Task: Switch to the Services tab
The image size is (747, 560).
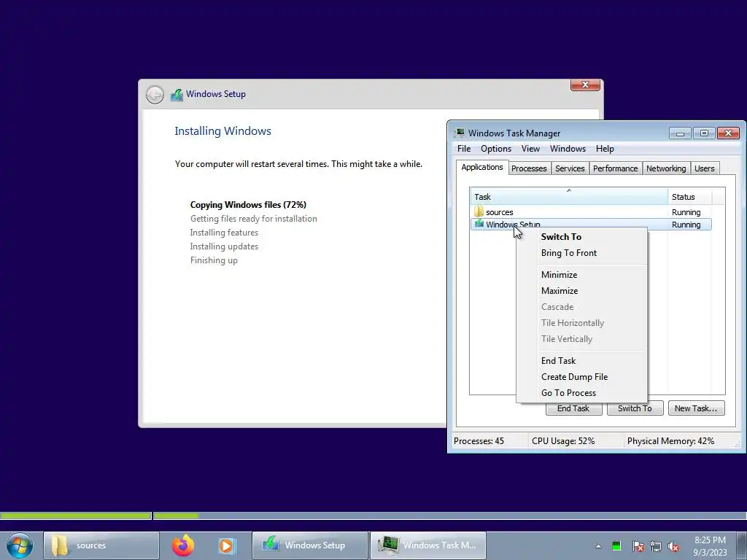Action: [x=570, y=168]
